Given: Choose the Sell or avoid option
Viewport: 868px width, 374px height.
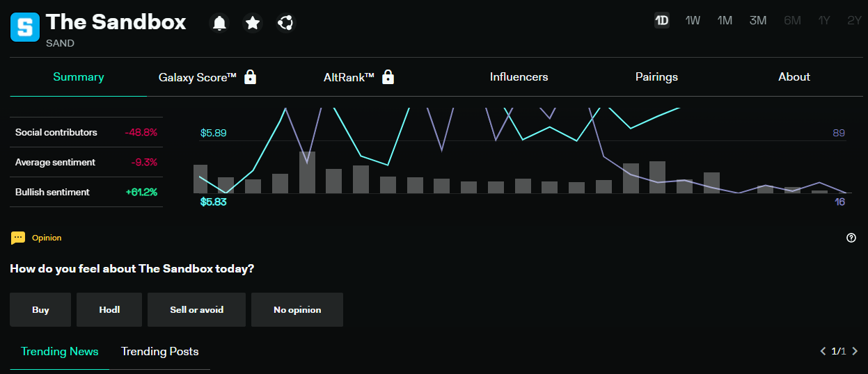Looking at the screenshot, I should click(x=196, y=309).
